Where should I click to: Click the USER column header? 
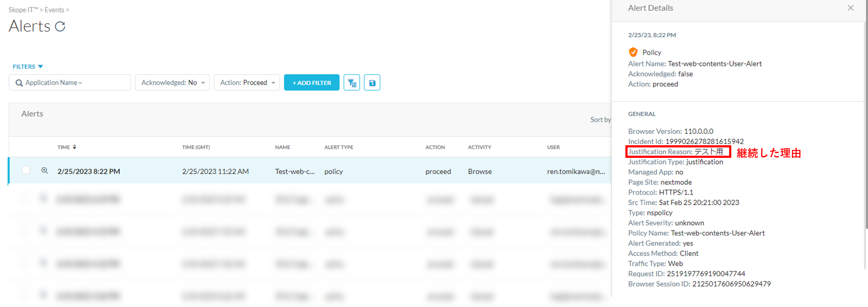coord(553,147)
